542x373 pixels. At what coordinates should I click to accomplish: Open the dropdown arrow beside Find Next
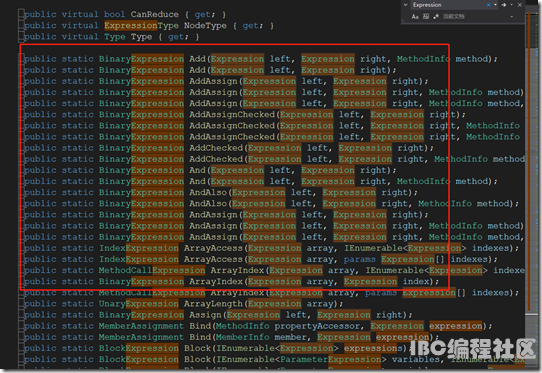(x=512, y=4)
